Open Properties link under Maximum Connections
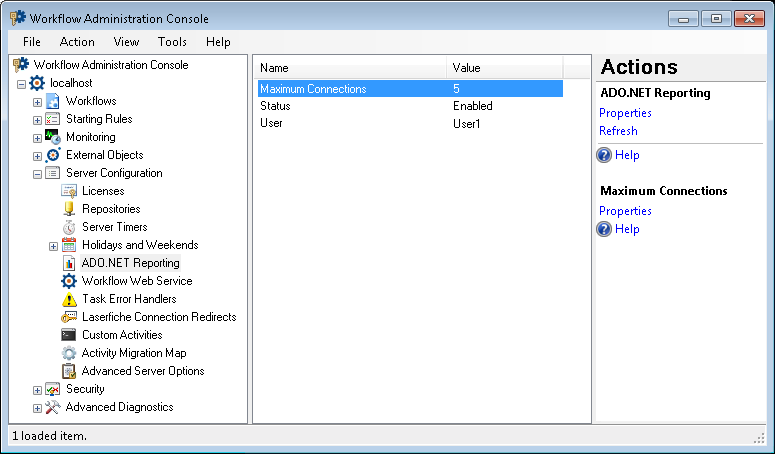The width and height of the screenshot is (775, 454). tap(625, 211)
